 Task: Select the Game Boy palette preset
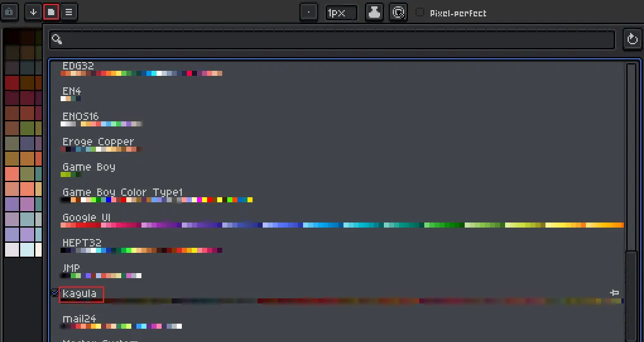[88, 168]
